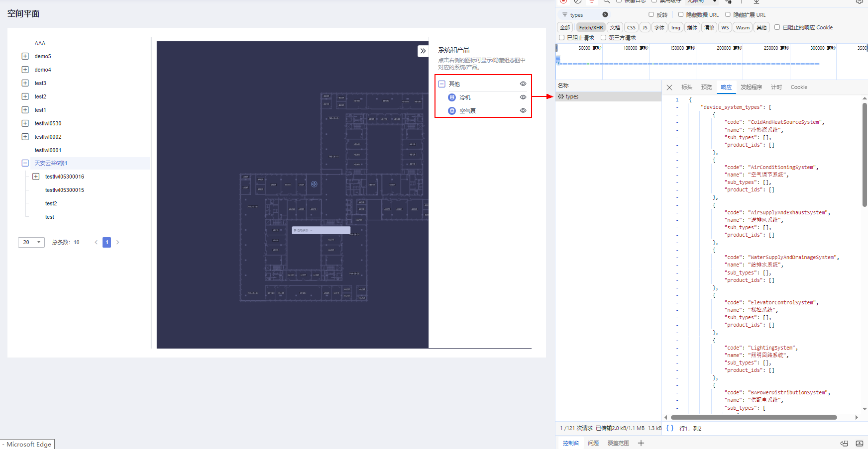Viewport: 868px width, 449px height.
Task: Filter requests by 全部
Action: click(565, 27)
